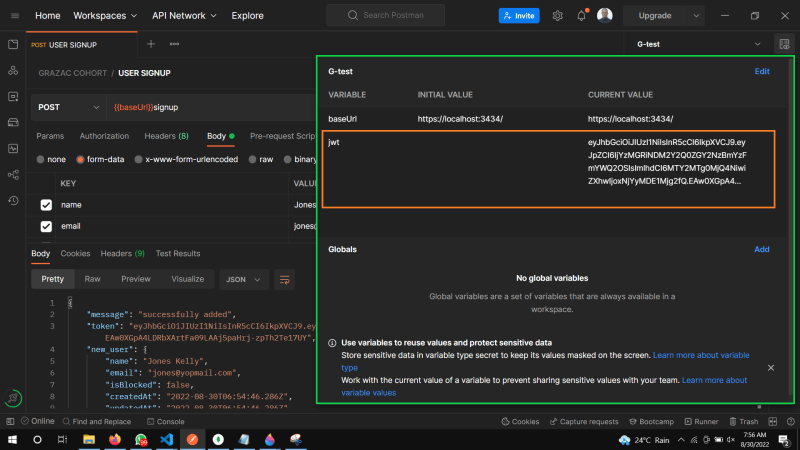Uncheck the email form-data row
The width and height of the screenshot is (800, 450).
tap(46, 226)
